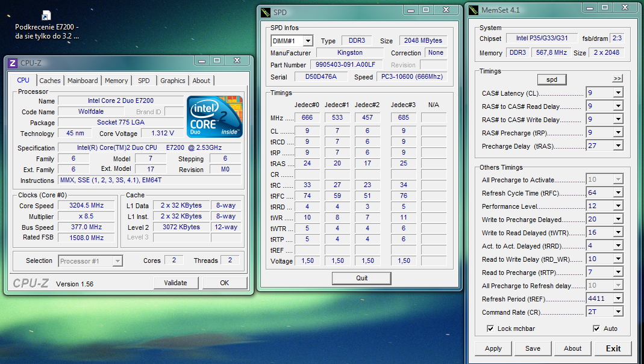Open the Mainboard tab
Viewport: 644px width, 364px height.
coord(83,81)
